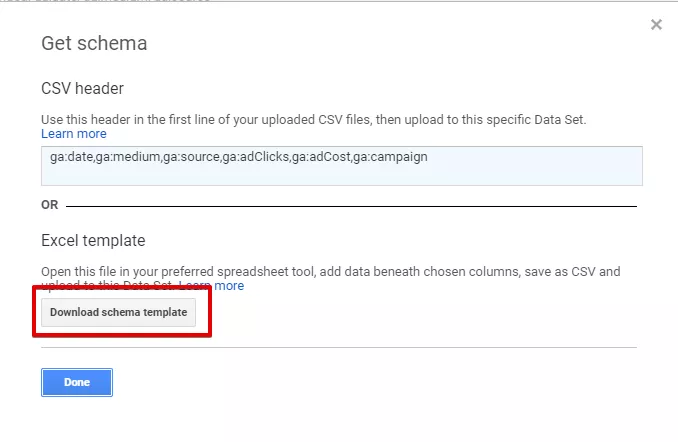Click ga:source in the CSV header field
Screen dimensions: 678x442
[x=191, y=157]
